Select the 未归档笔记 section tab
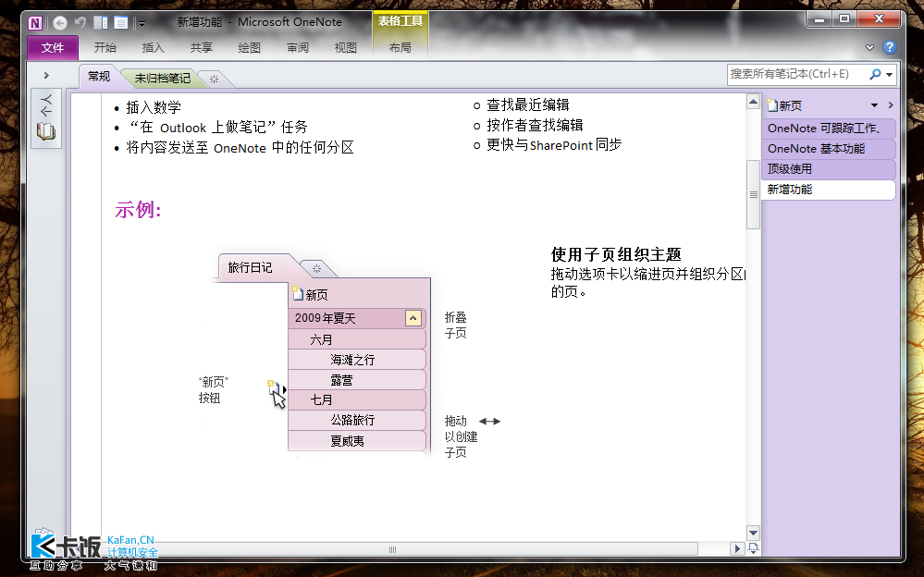This screenshot has width=924, height=577. pyautogui.click(x=162, y=78)
